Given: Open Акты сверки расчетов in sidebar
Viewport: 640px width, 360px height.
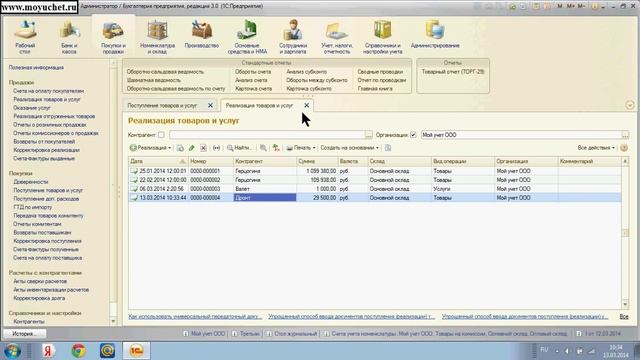Looking at the screenshot, I should [x=40, y=281].
